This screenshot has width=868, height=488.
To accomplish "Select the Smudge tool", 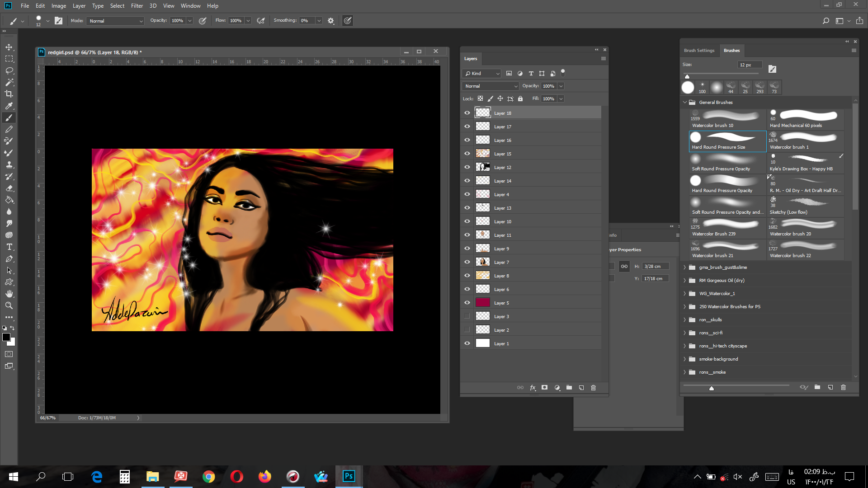I will [9, 223].
